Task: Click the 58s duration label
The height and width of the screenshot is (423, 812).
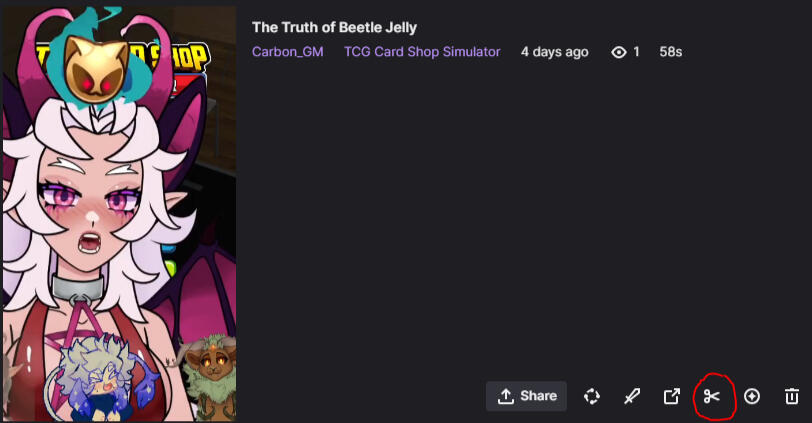Action: tap(670, 52)
